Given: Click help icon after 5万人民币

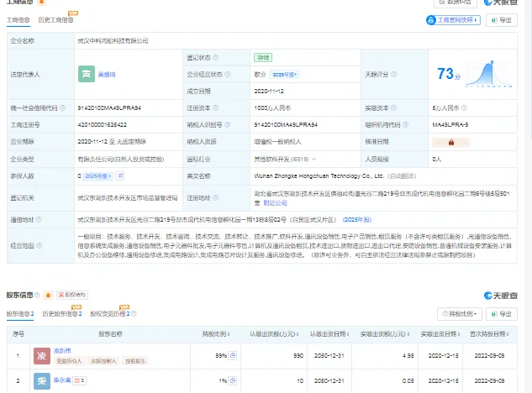Looking at the screenshot, I should click(x=464, y=107).
